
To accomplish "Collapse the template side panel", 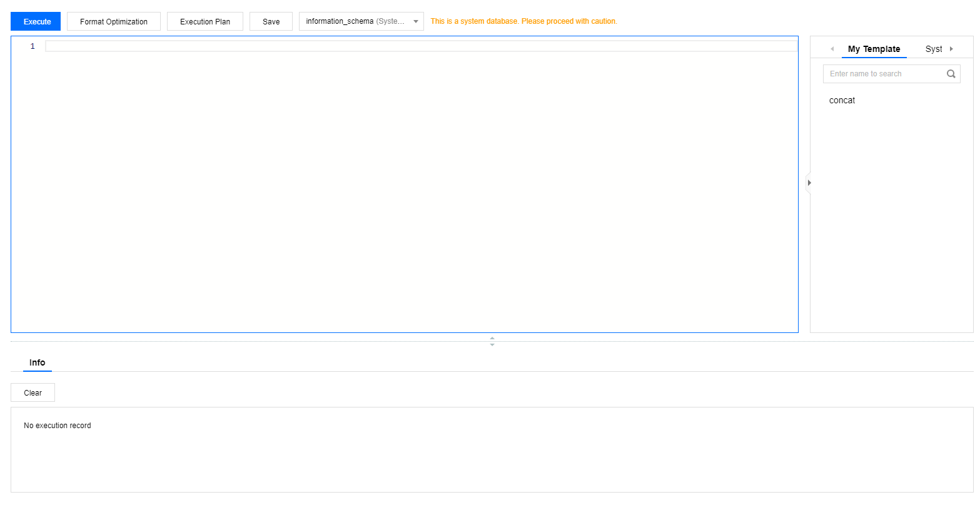I will pyautogui.click(x=808, y=183).
